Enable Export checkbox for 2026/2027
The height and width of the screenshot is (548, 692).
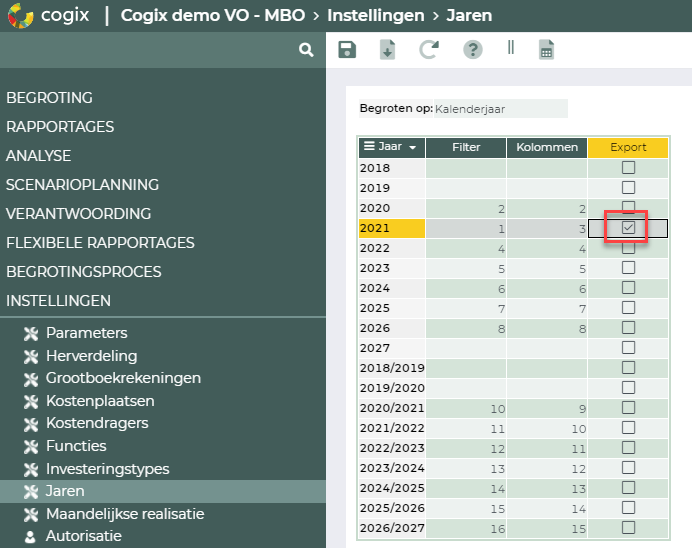click(x=628, y=527)
